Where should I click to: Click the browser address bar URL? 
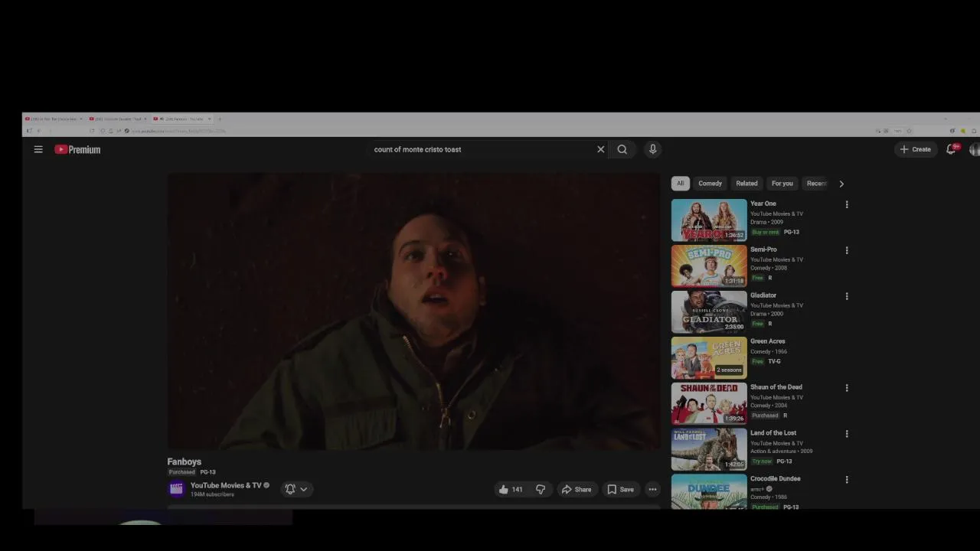178,131
